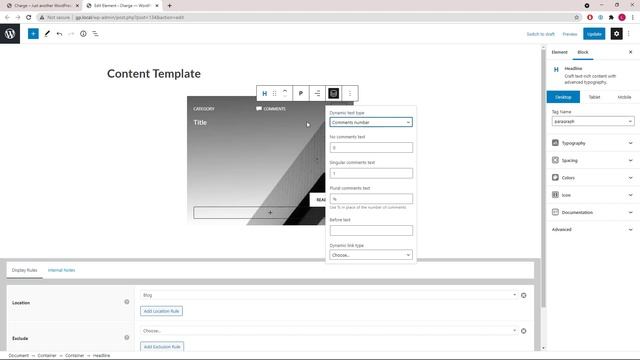This screenshot has height=360, width=640.
Task: Click the Update button
Action: click(594, 34)
